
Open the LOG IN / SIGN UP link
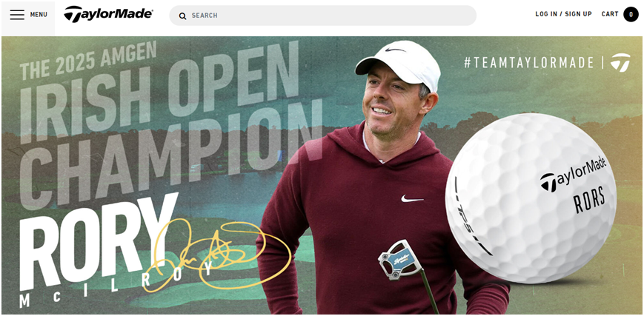click(x=563, y=14)
